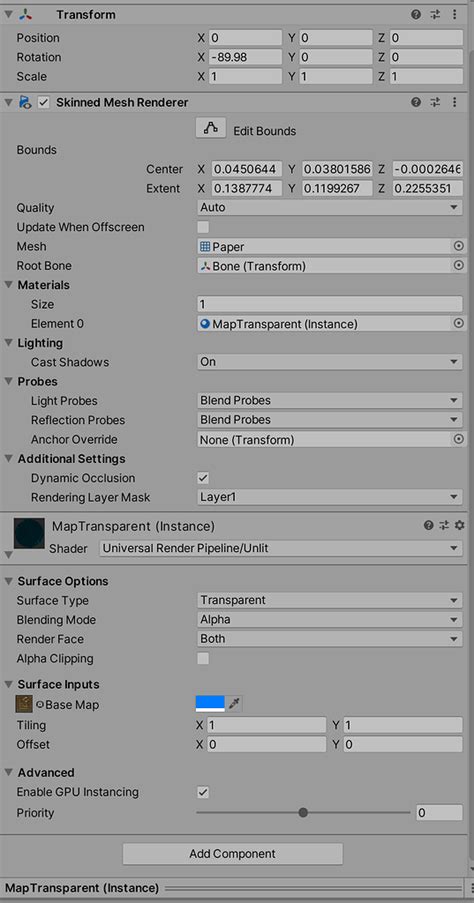The image size is (474, 903).
Task: Click the Base Map texture thumbnail
Action: pyautogui.click(x=24, y=704)
